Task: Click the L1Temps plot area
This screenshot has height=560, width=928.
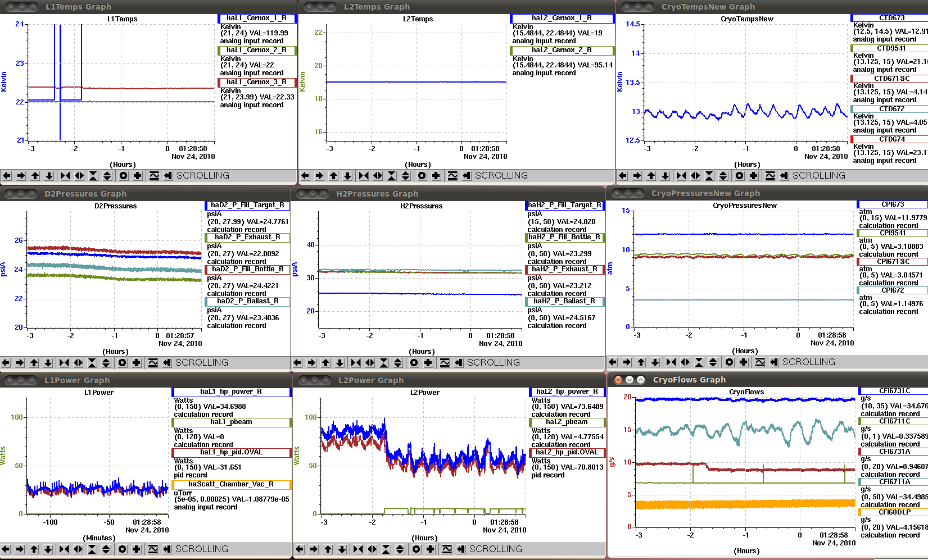Action: pyautogui.click(x=121, y=82)
